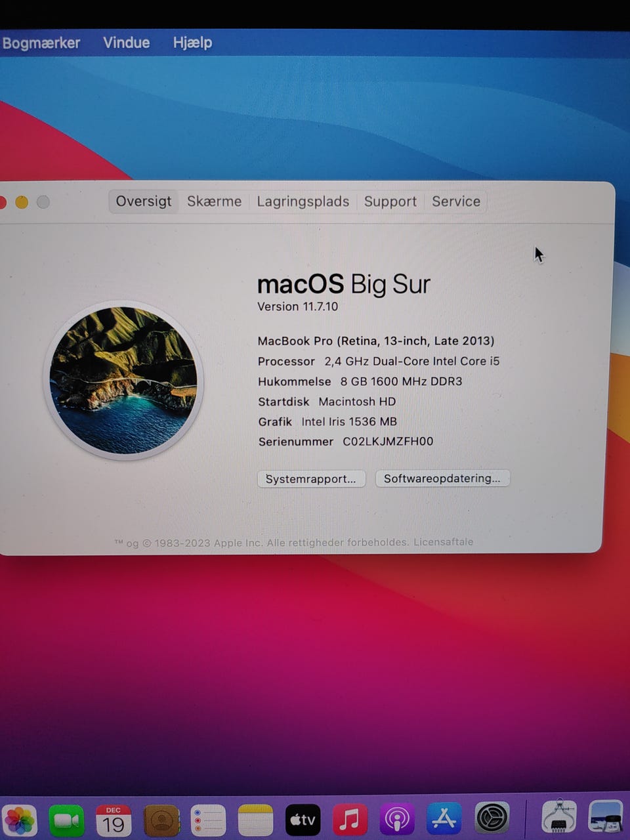
Task: Click the Softwareopdatering… button
Action: pyautogui.click(x=442, y=478)
